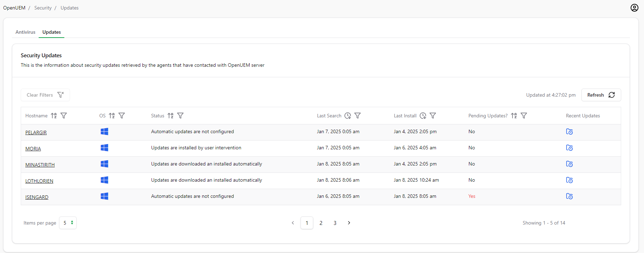644x253 pixels.
Task: Click the red Yes pending value for ISENGARD
Action: click(472, 196)
